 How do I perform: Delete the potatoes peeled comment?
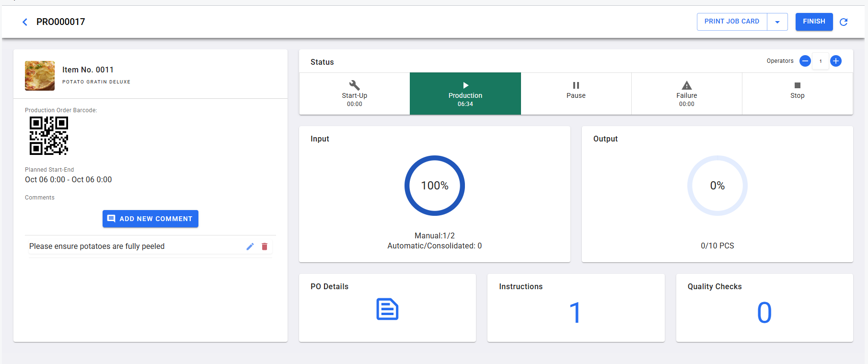click(265, 247)
